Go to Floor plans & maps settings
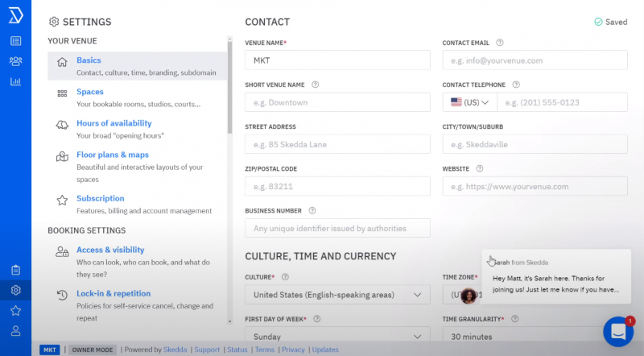 (x=113, y=155)
